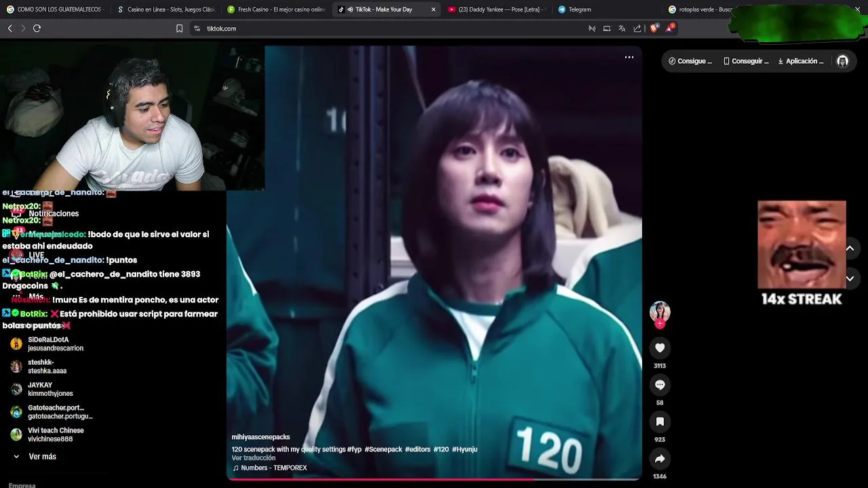Switch to Casino en Línea tab
Viewport: 868px width, 488px height.
[165, 9]
